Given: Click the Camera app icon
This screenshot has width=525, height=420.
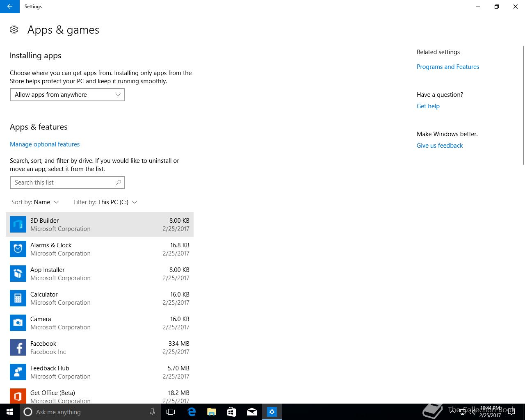Looking at the screenshot, I should (x=18, y=323).
